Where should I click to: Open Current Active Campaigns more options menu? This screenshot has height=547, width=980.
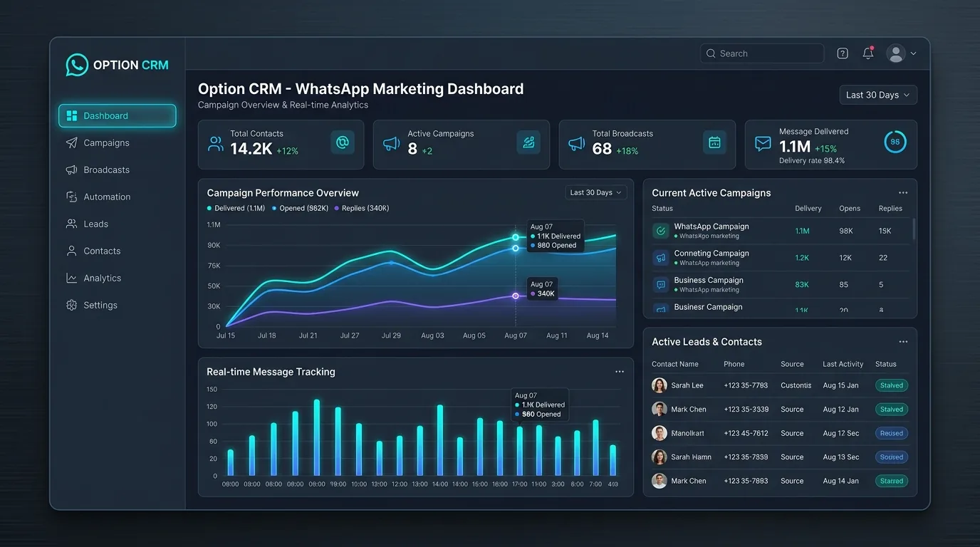[x=903, y=193]
